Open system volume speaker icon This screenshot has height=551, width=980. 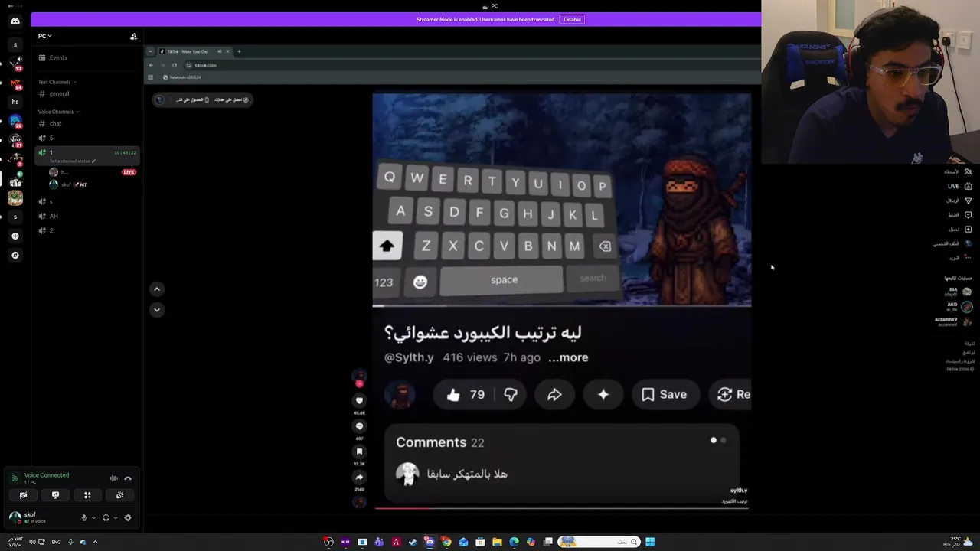click(x=32, y=542)
